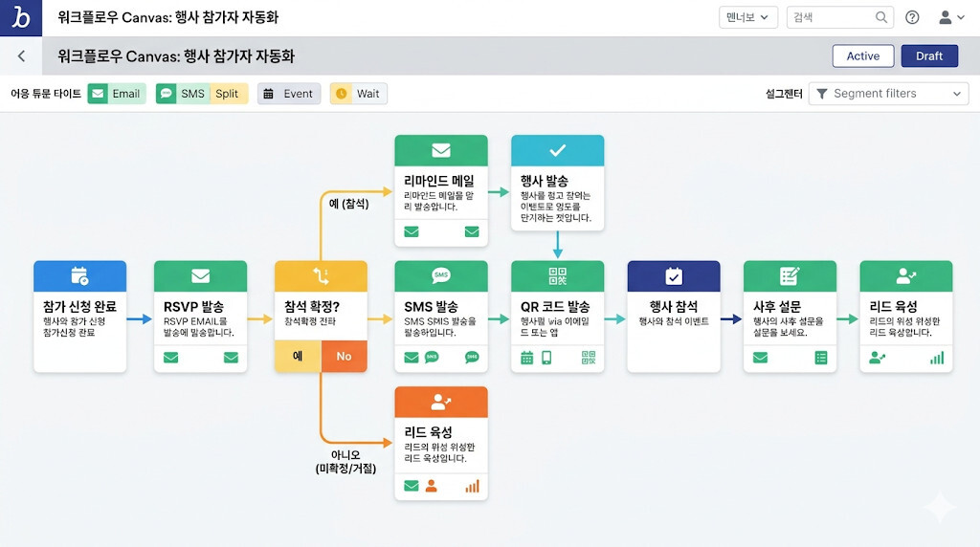Select the RSVP 발송 node title
Viewport: 980px width, 547px height.
193,307
